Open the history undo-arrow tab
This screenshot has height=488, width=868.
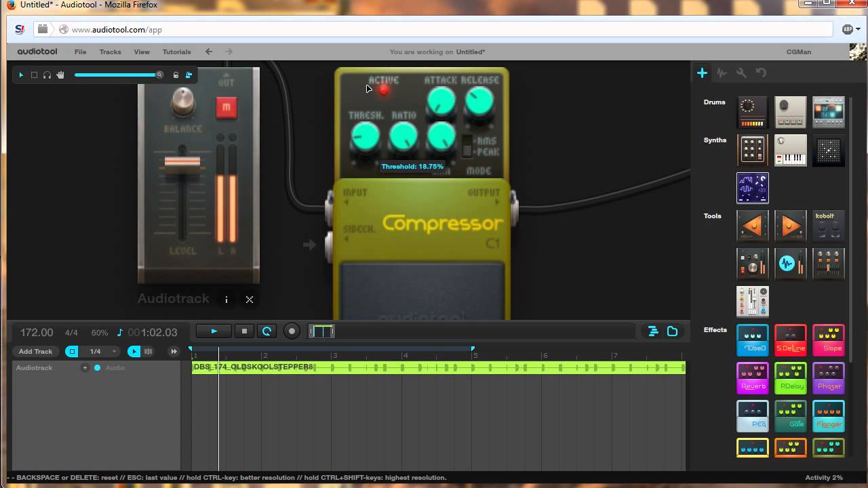pyautogui.click(x=761, y=73)
